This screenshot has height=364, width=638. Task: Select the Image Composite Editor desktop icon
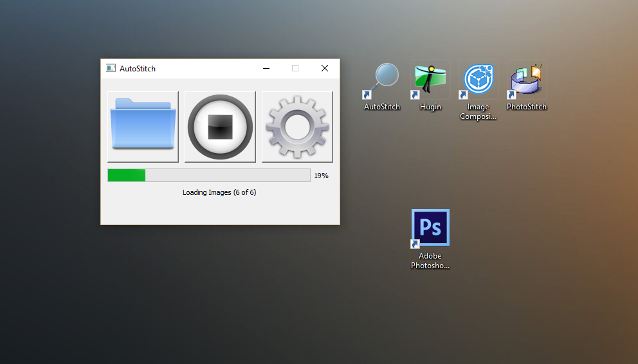(x=478, y=80)
